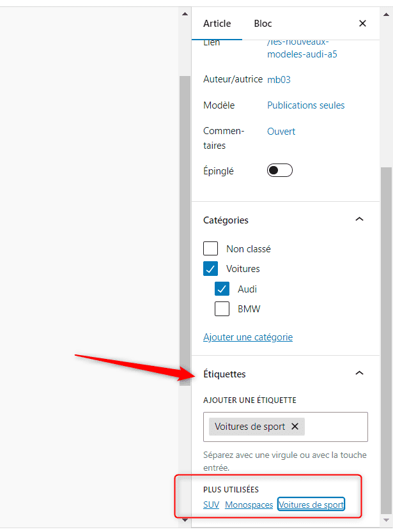This screenshot has width=393, height=532.
Task: Uncheck the Voitures category
Action: tap(210, 268)
